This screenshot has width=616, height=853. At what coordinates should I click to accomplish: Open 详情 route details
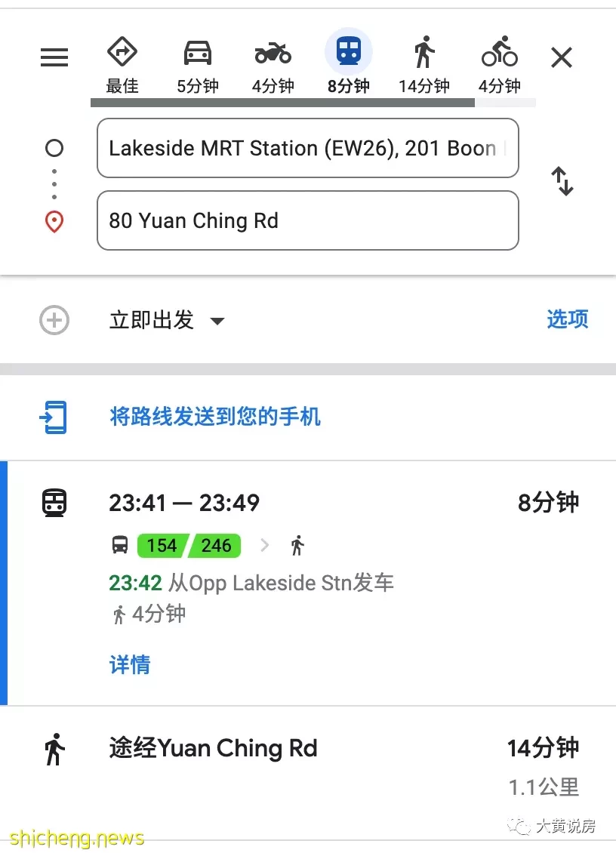(x=130, y=665)
